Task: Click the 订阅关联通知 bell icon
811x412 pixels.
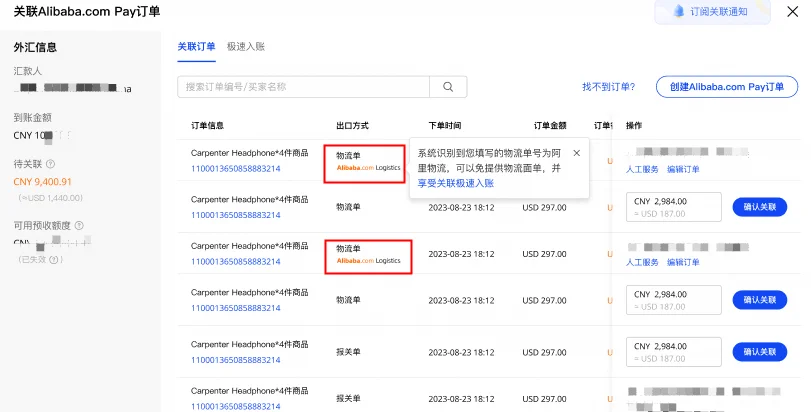Action: point(679,11)
